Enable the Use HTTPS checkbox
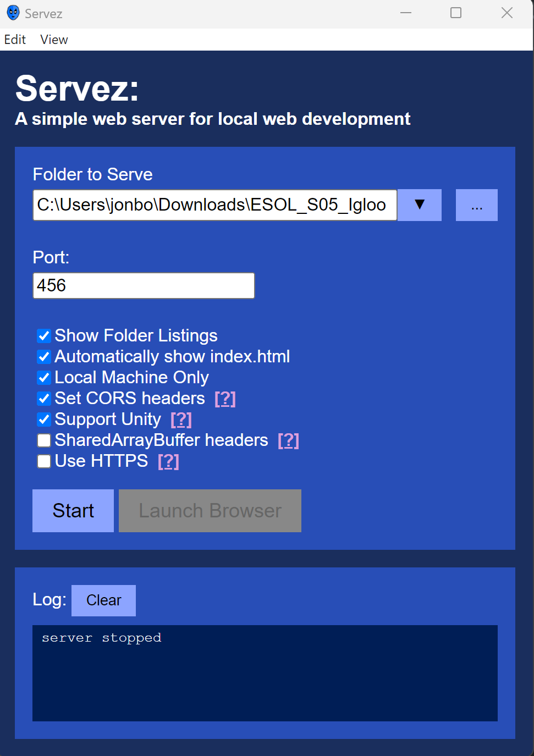Image resolution: width=534 pixels, height=756 pixels. [44, 461]
